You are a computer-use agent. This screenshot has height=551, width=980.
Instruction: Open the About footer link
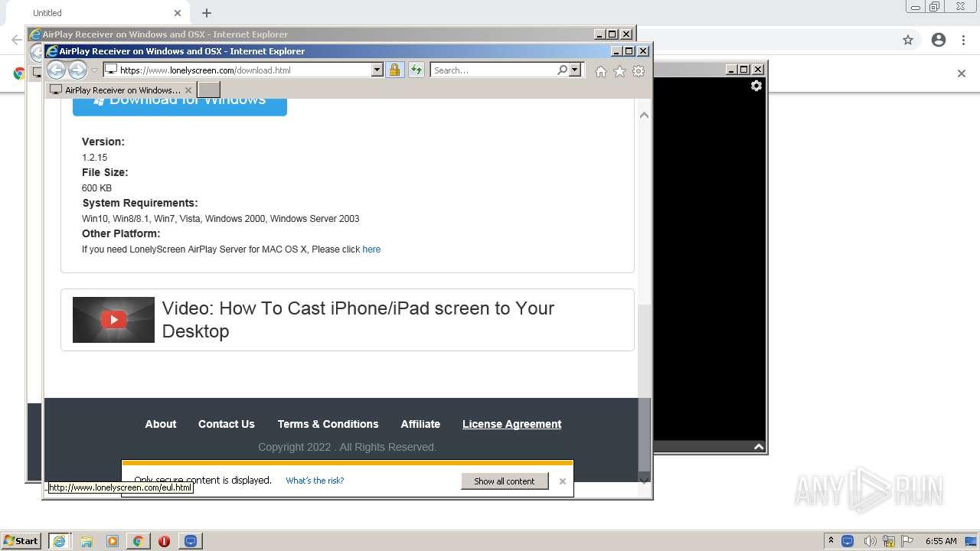[161, 424]
